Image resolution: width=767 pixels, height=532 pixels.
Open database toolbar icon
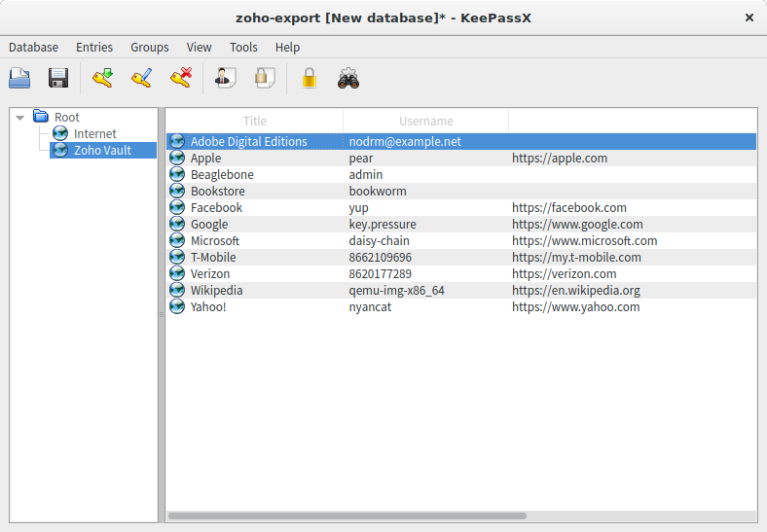point(19,78)
